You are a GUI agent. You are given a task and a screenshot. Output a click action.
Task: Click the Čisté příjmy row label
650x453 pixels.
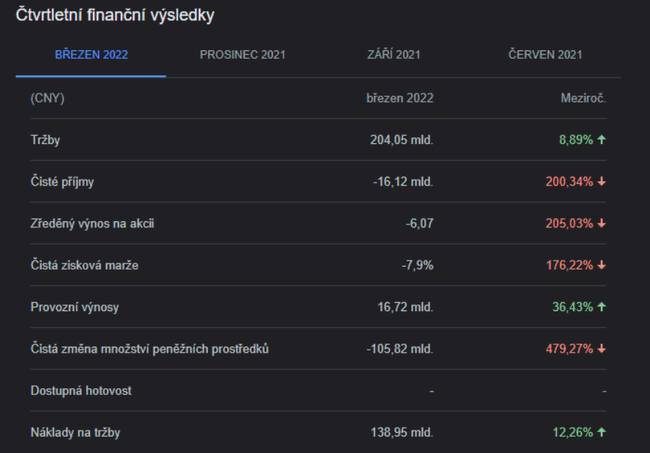pyautogui.click(x=62, y=182)
